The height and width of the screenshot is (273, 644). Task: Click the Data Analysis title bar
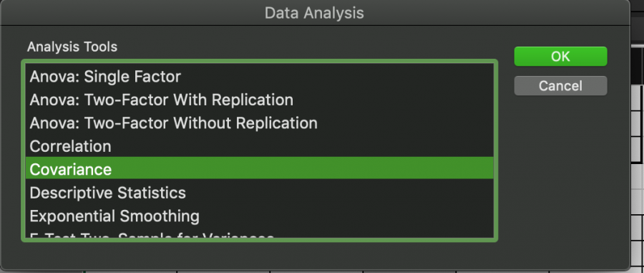click(x=314, y=13)
